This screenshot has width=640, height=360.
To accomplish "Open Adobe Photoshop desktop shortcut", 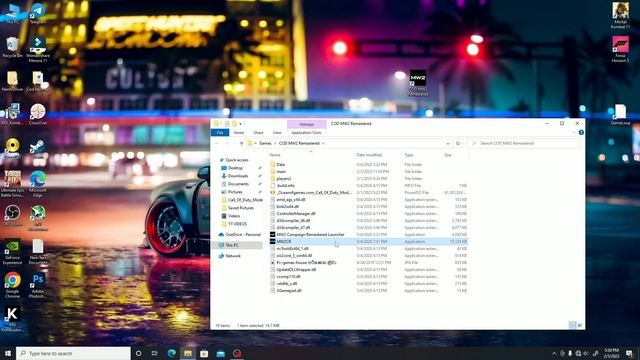I will pos(38,285).
